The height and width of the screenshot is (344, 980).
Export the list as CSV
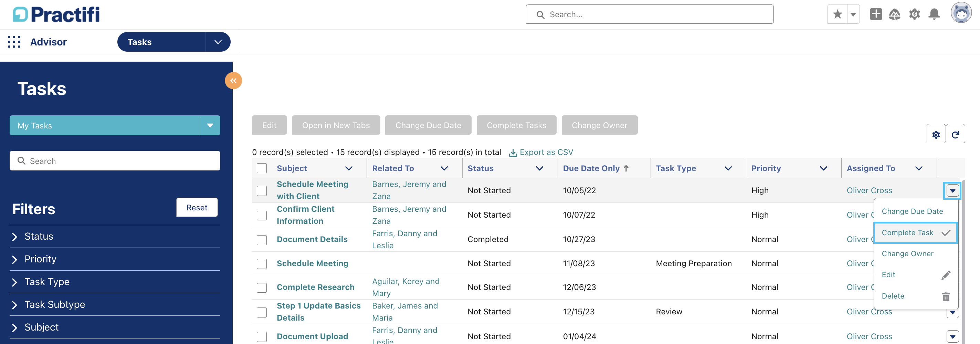coord(541,152)
